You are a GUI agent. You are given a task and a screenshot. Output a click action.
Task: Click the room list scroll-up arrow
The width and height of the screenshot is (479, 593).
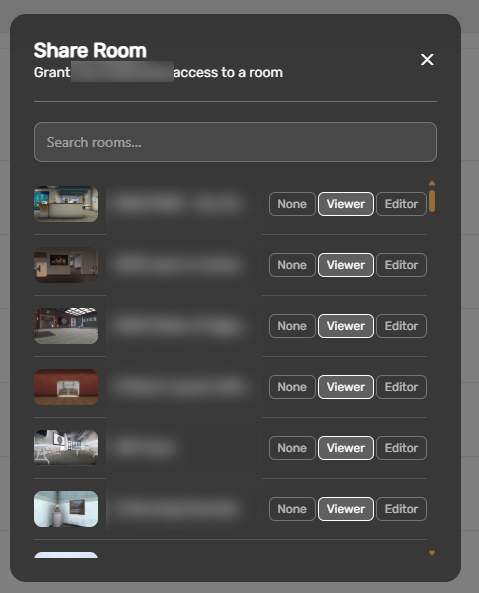(x=432, y=183)
